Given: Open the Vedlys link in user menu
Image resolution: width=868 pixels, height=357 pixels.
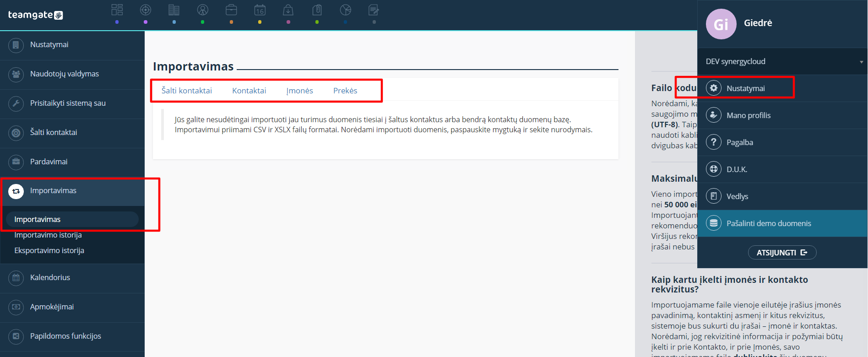Looking at the screenshot, I should pos(782,196).
